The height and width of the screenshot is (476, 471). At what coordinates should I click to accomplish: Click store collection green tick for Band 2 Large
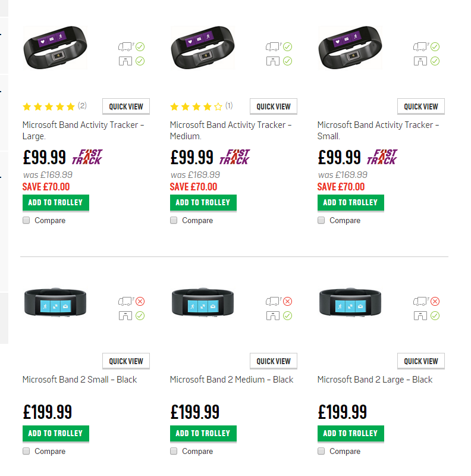pyautogui.click(x=435, y=316)
